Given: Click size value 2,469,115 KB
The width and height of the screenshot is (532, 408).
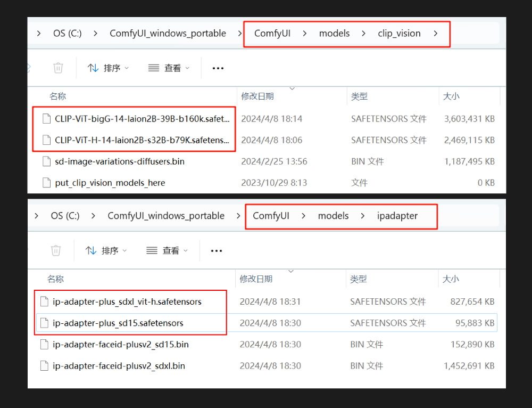Looking at the screenshot, I should (470, 140).
